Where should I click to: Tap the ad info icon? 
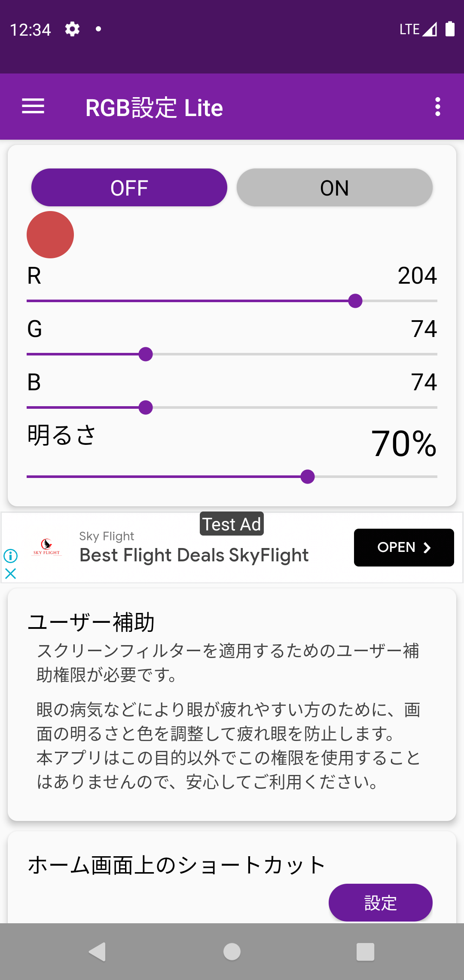[x=11, y=556]
